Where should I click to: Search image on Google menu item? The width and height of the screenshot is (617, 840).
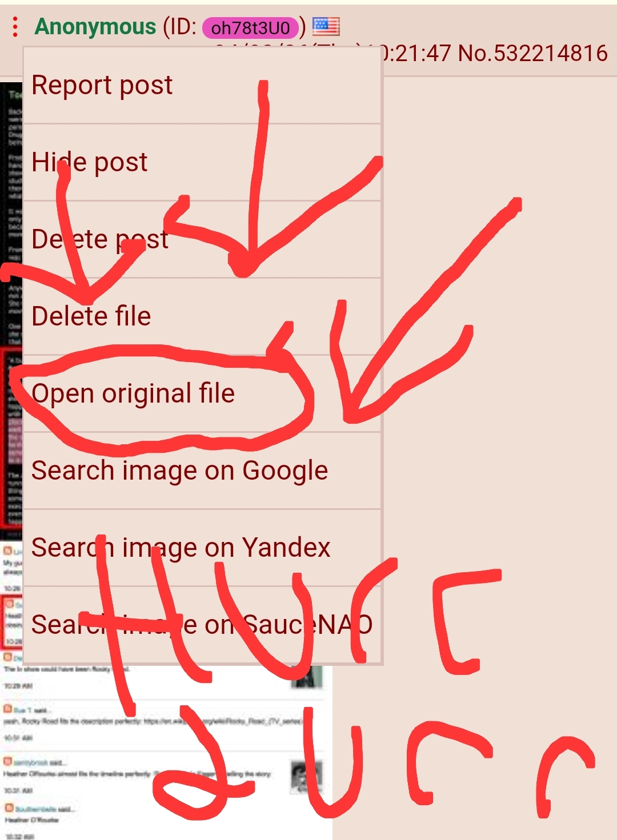[202, 471]
